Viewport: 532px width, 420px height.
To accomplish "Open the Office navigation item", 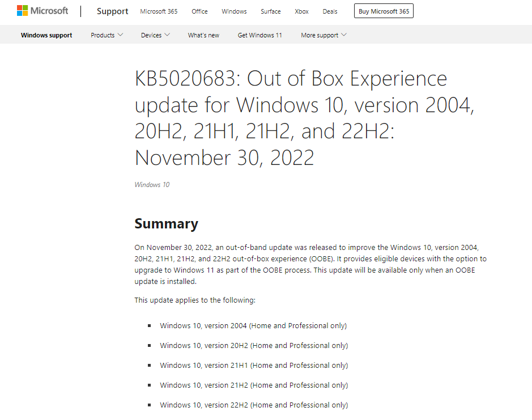I will pyautogui.click(x=199, y=11).
